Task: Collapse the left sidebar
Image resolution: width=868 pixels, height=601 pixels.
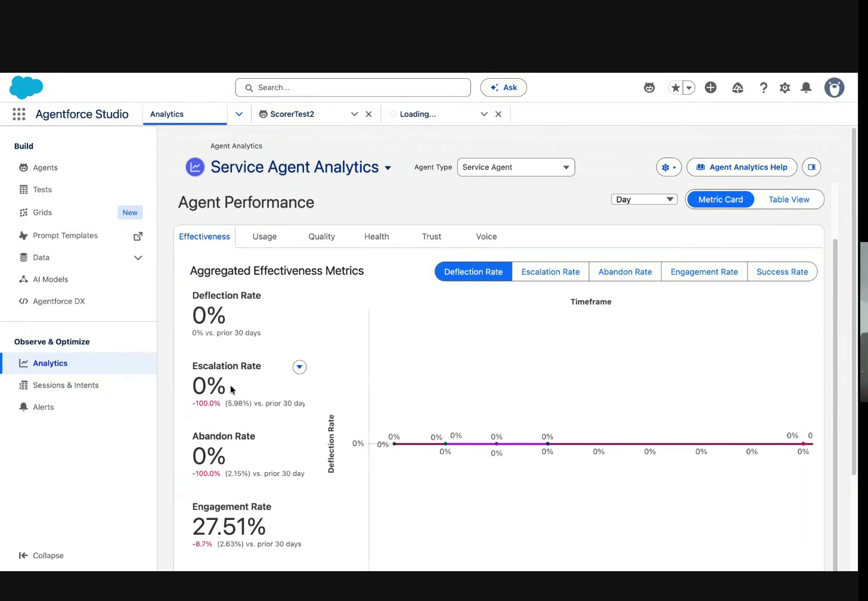Action: (41, 556)
